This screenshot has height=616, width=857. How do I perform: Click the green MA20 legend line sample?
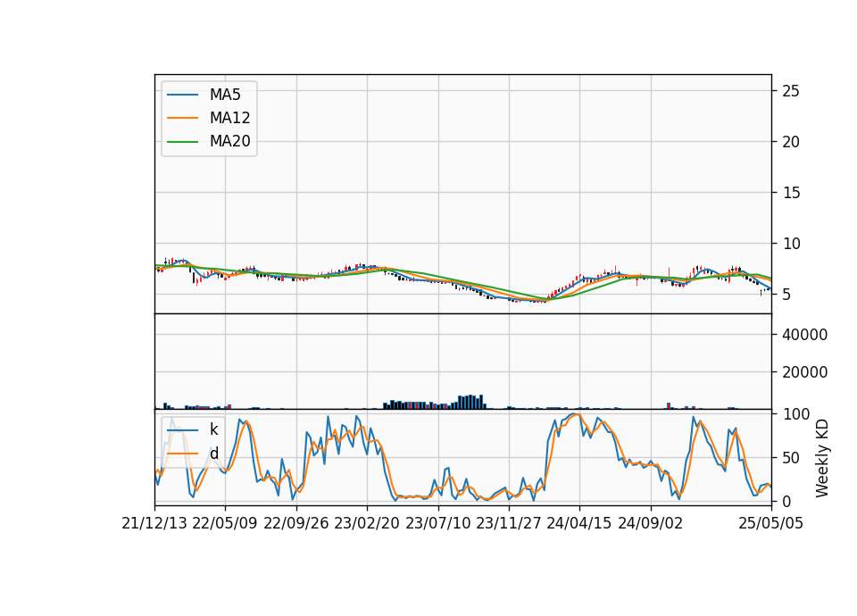click(x=182, y=142)
